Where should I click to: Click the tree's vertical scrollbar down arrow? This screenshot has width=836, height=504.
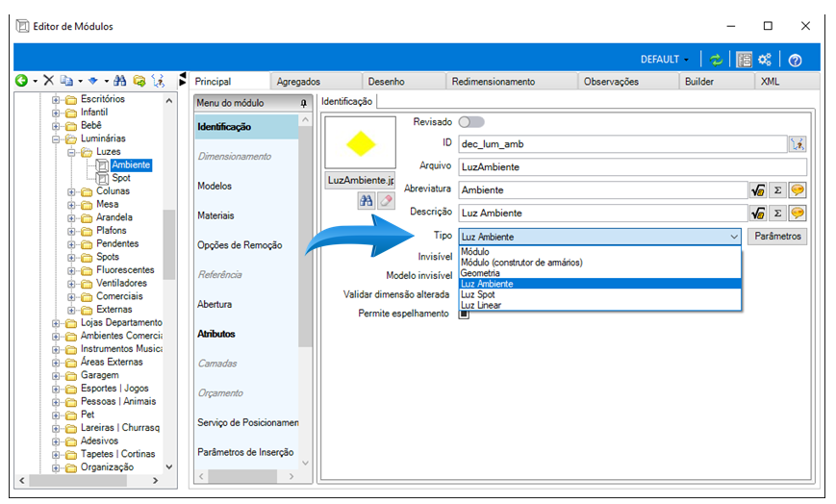[169, 467]
